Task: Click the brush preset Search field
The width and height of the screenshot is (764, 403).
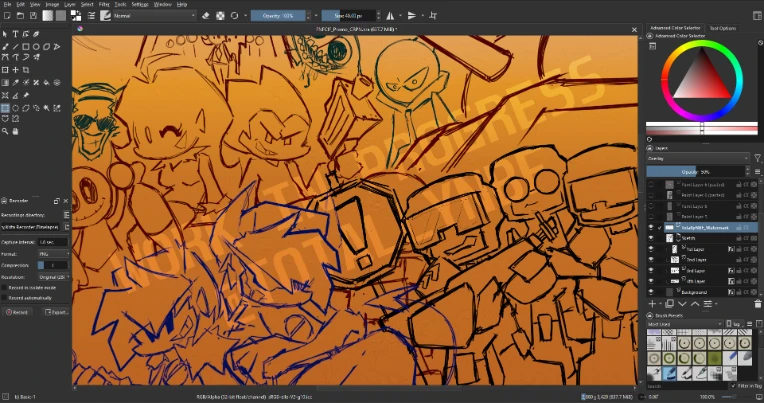Action: point(687,386)
